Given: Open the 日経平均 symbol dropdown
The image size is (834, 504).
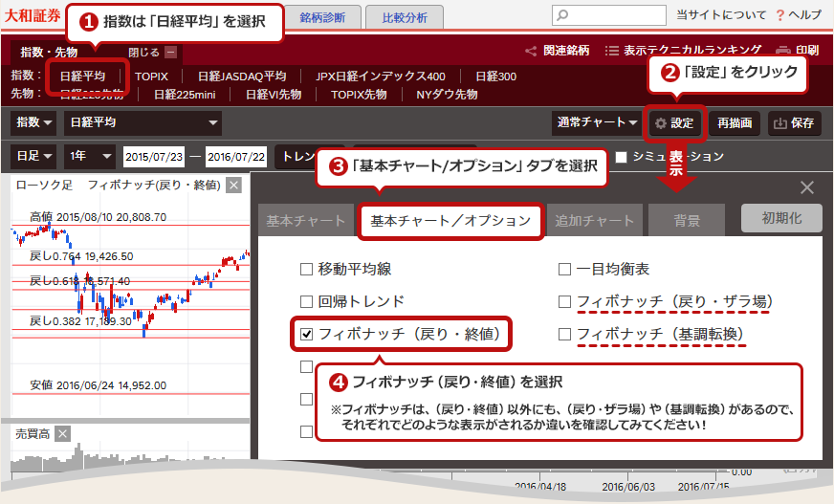Looking at the screenshot, I should click(143, 122).
